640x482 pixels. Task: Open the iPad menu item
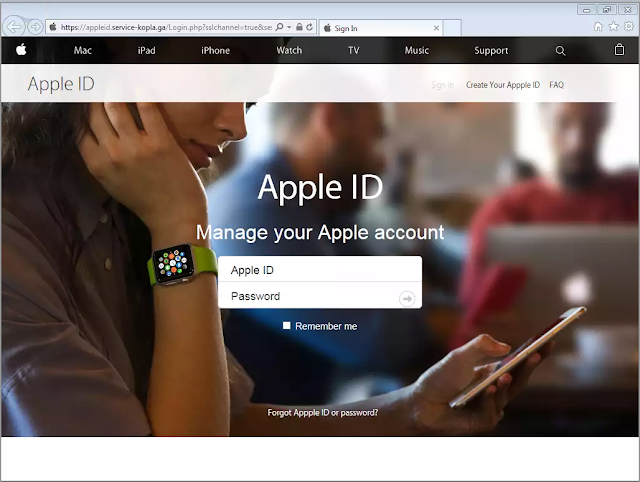[146, 50]
